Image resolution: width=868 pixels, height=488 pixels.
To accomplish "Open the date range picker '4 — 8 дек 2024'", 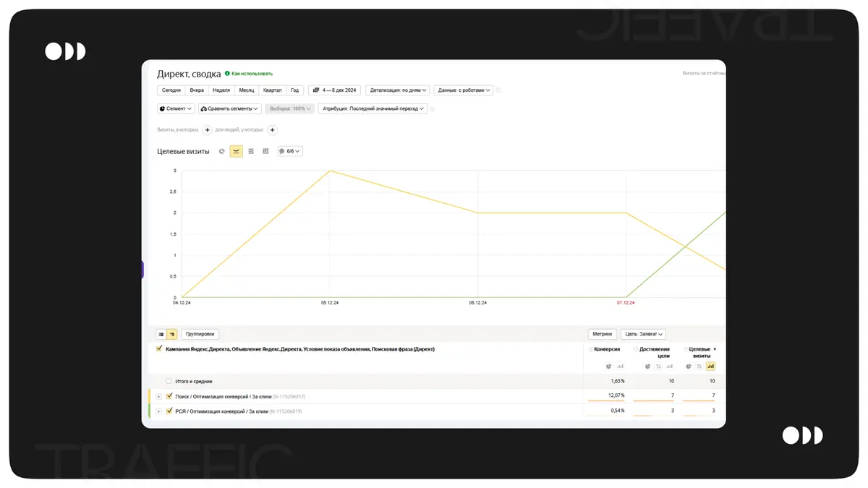I will 335,90.
